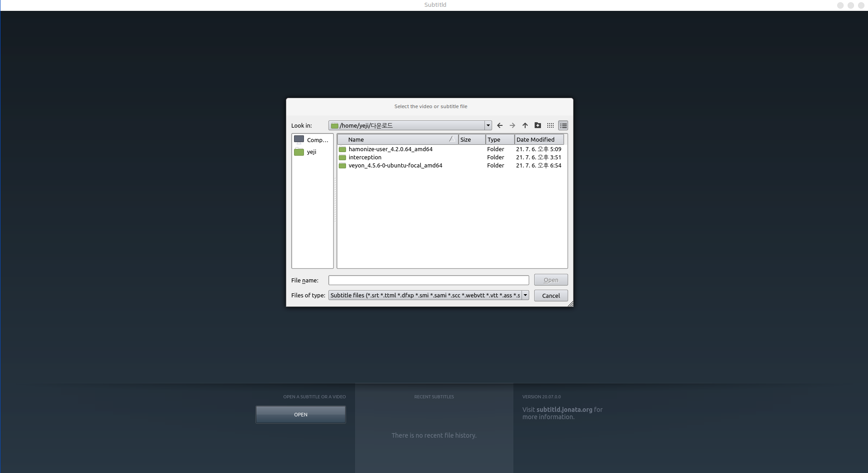Open the Files of type dropdown

coord(525,295)
